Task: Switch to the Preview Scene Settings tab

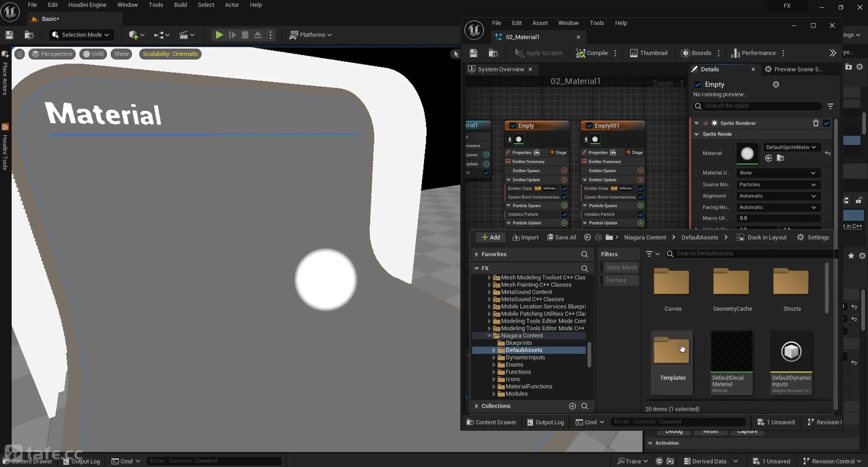Action: [794, 69]
